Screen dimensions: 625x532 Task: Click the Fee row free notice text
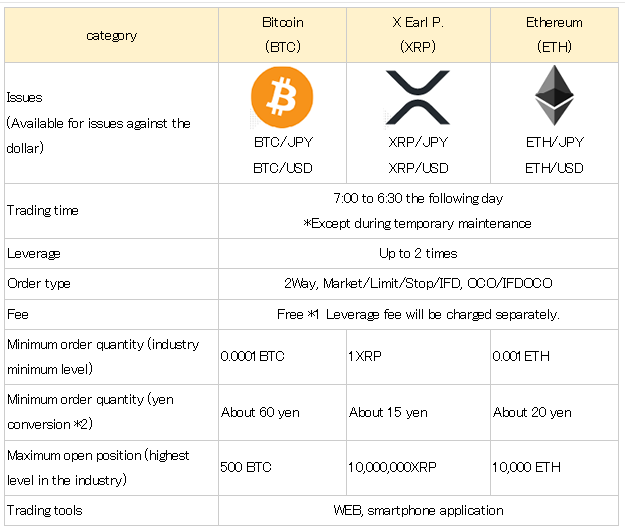[418, 314]
